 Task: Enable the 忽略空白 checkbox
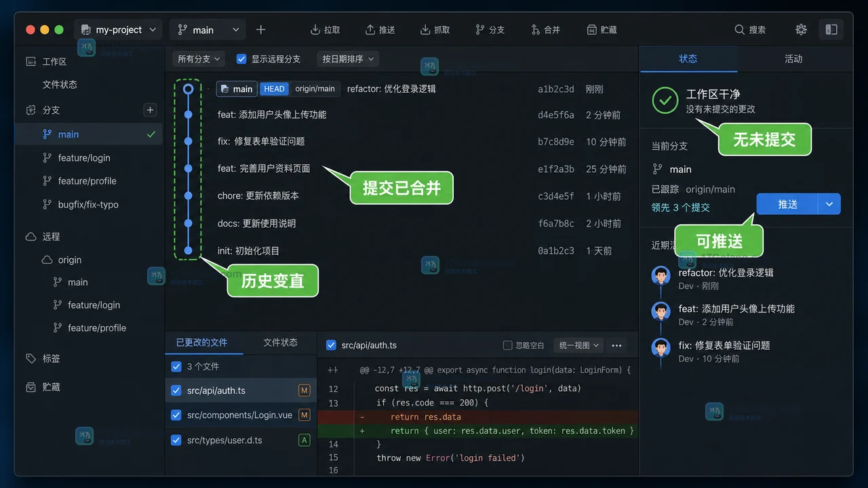point(507,345)
